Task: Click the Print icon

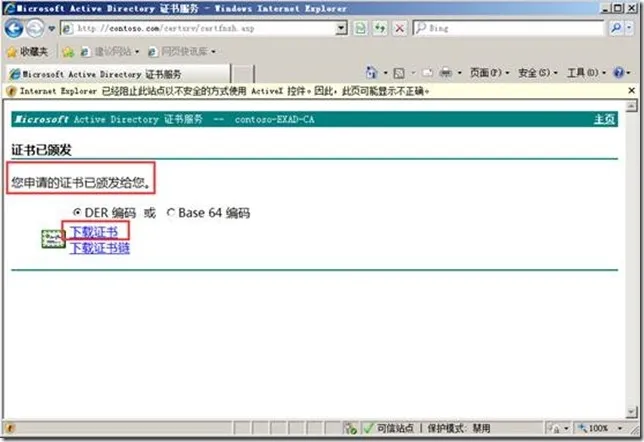Action: pos(446,73)
